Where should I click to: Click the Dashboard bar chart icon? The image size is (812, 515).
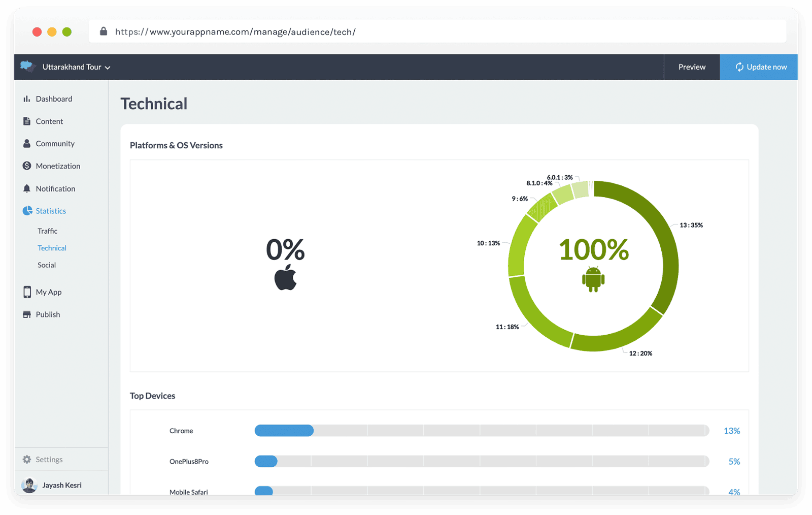[x=26, y=99]
